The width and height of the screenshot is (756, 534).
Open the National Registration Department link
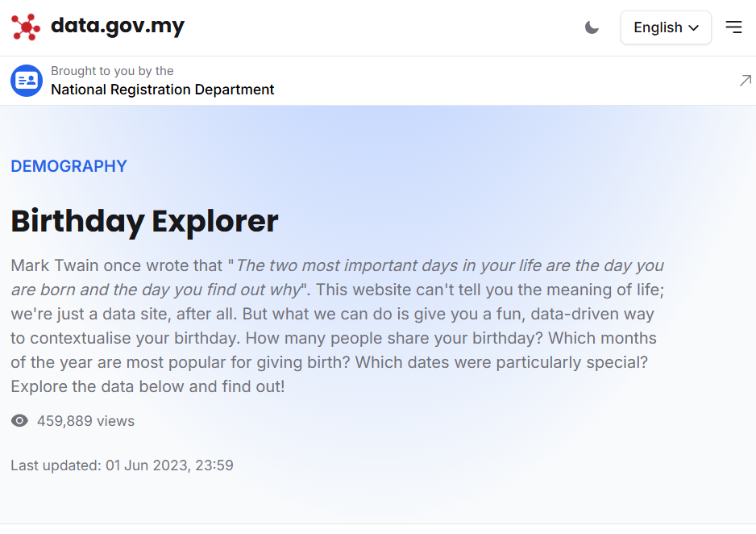pos(162,90)
